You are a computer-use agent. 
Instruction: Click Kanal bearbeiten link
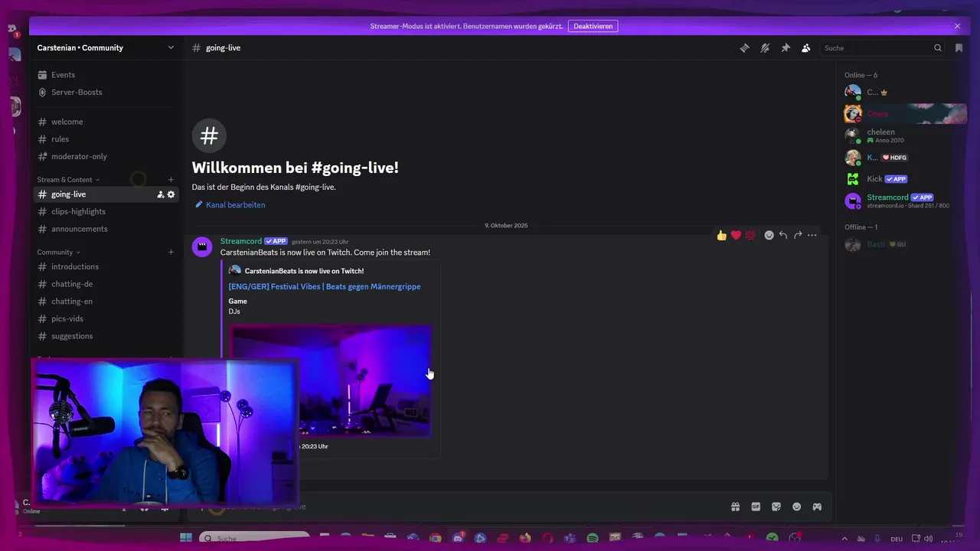pos(230,205)
